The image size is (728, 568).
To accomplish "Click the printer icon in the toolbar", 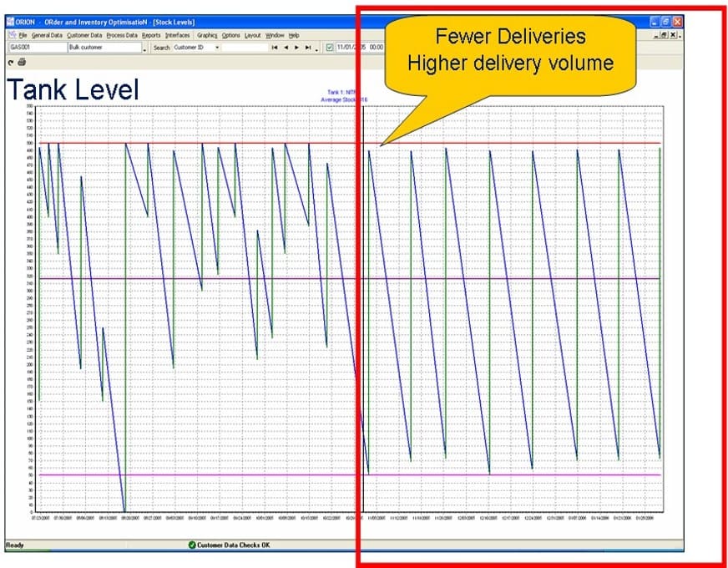I will 22,63.
